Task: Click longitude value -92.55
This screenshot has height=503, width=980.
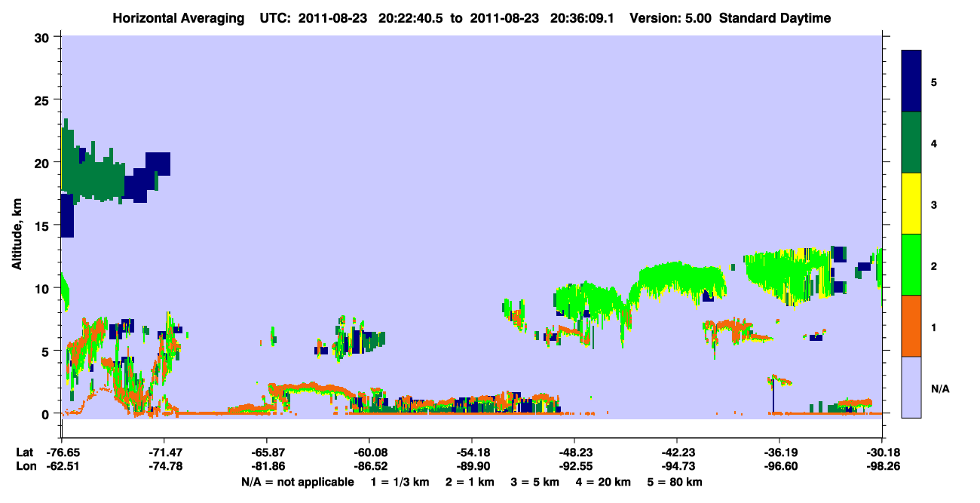Action: (574, 466)
